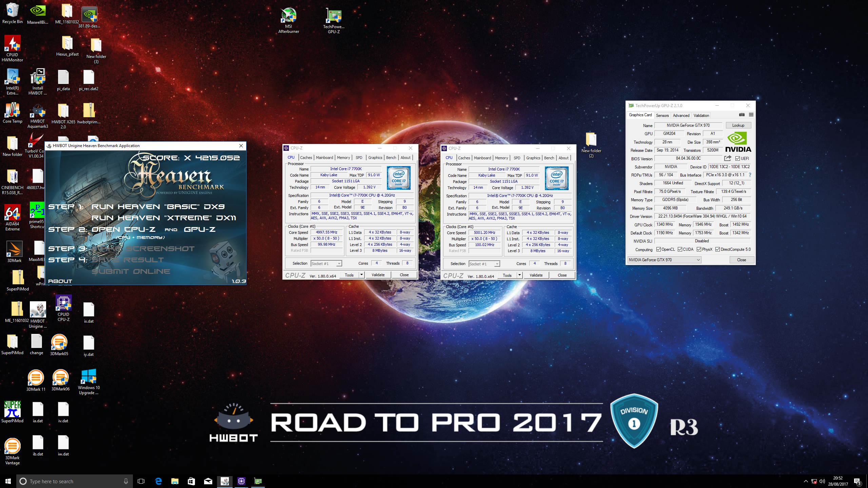The image size is (868, 488).
Task: Open the 3DMark05 desktop icon
Action: pyautogui.click(x=59, y=345)
